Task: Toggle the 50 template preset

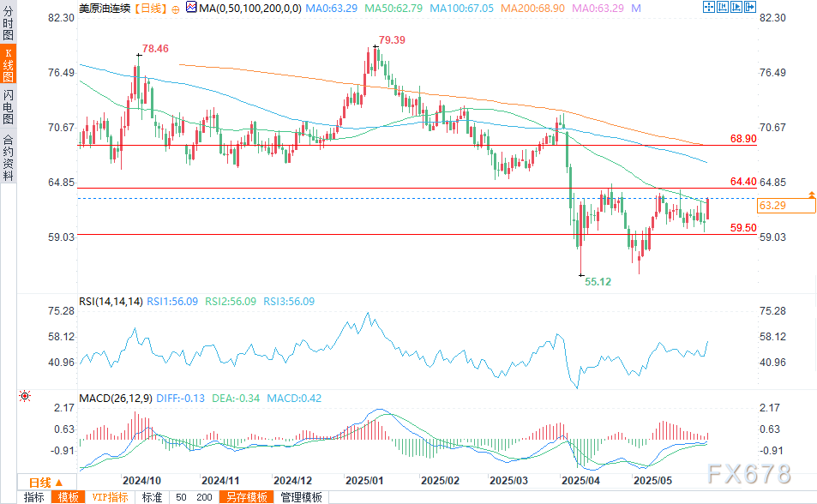Action: [181, 497]
